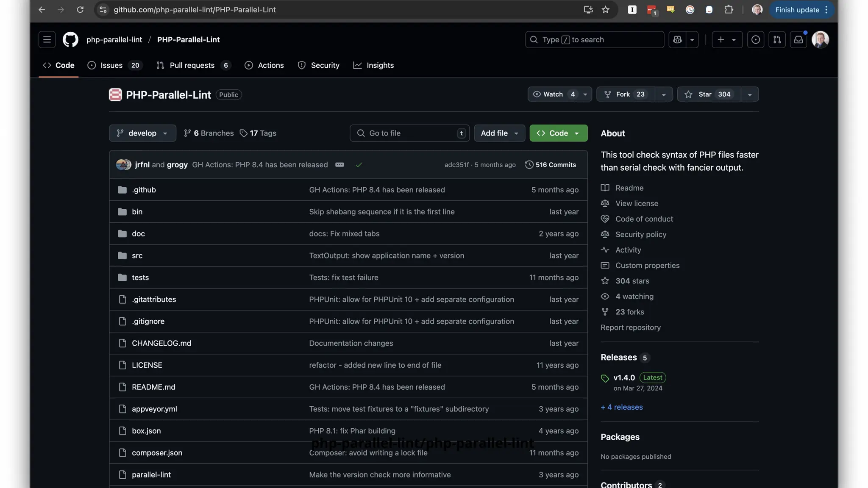The width and height of the screenshot is (868, 488).
Task: View the passing checks green checkmark
Action: click(x=359, y=165)
